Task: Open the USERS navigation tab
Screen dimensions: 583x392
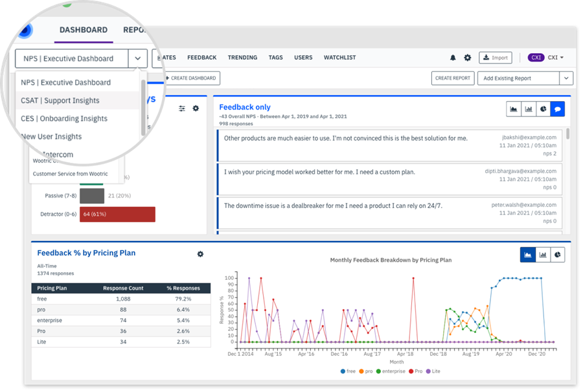Action: (303, 58)
